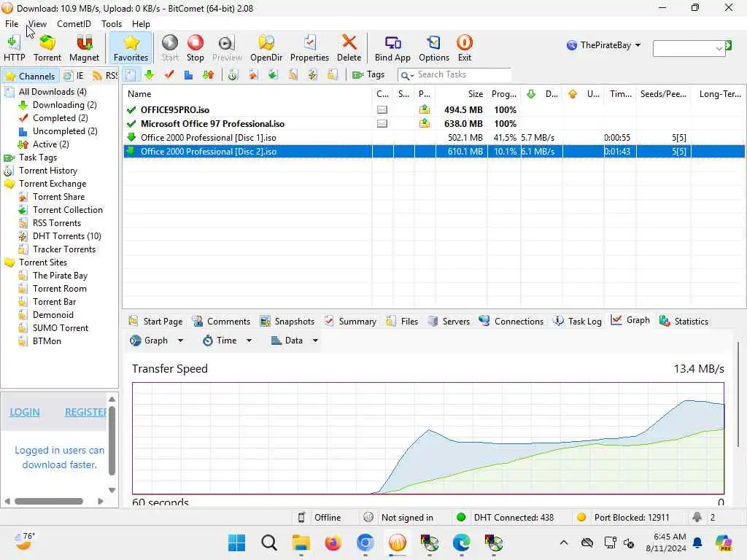
Task: Open the Start Page tab
Action: [156, 322]
